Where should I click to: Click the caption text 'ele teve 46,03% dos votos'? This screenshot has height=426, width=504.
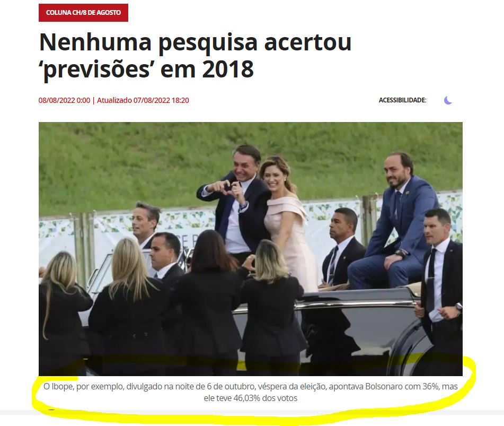pyautogui.click(x=250, y=398)
